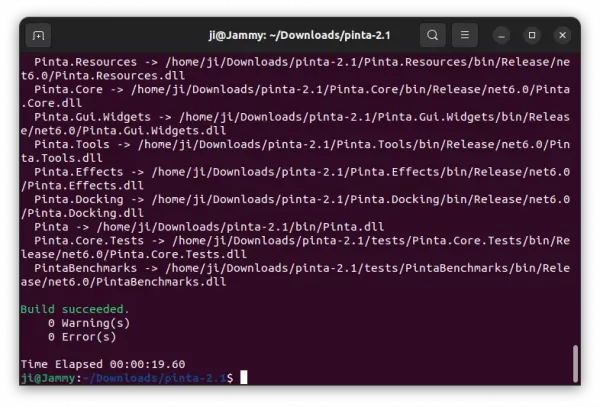This screenshot has width=600, height=407.
Task: Click the 'Pinta.Gui.Widgets ->' output line
Action: point(302,117)
